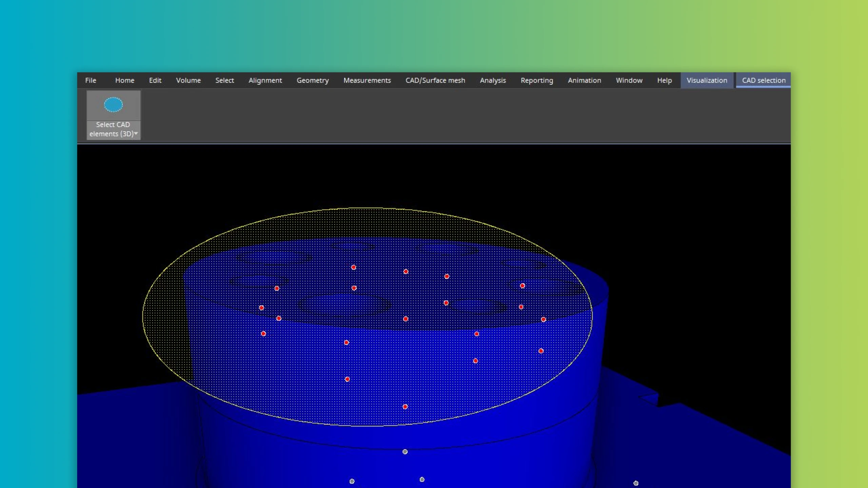
Task: Open the Select tab
Action: [224, 80]
